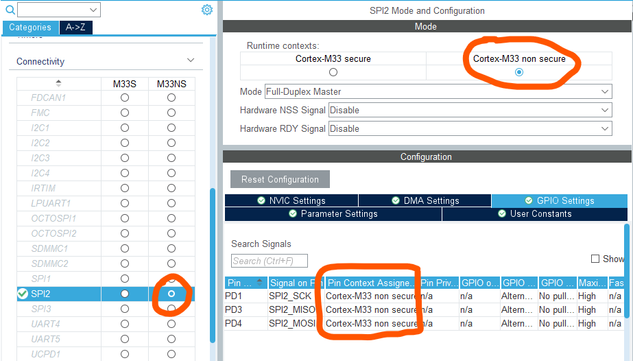Open the Mode Full-Duplex Master dropdown
This screenshot has width=633, height=361.
(438, 92)
